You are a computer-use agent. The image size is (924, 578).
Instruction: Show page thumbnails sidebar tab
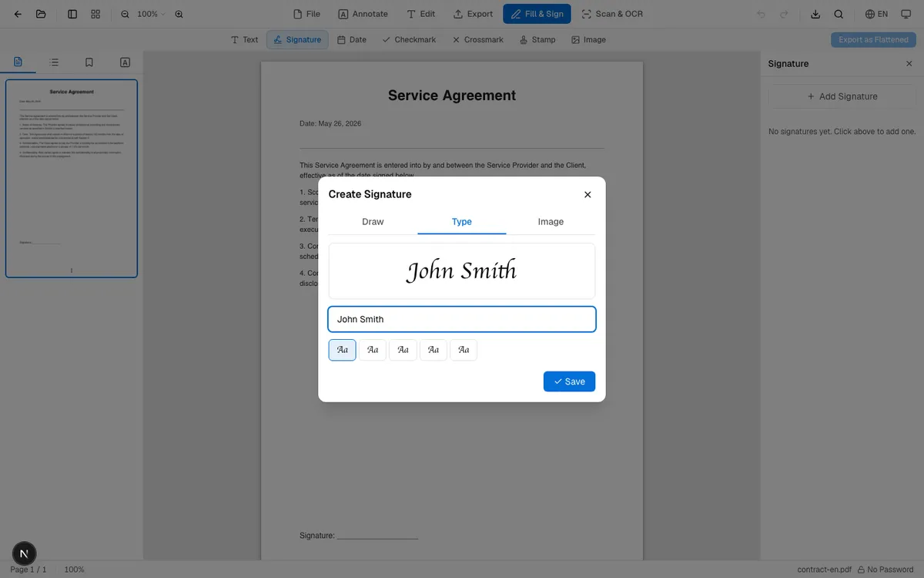tap(18, 62)
